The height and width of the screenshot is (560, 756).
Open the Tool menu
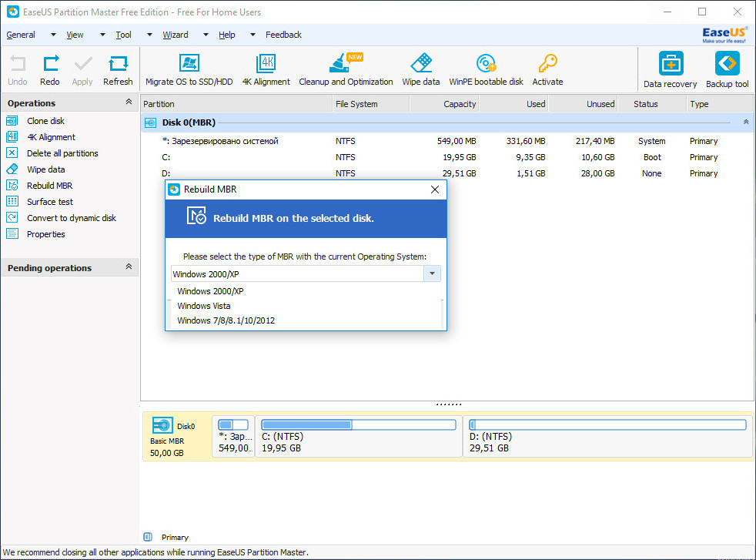(x=123, y=35)
